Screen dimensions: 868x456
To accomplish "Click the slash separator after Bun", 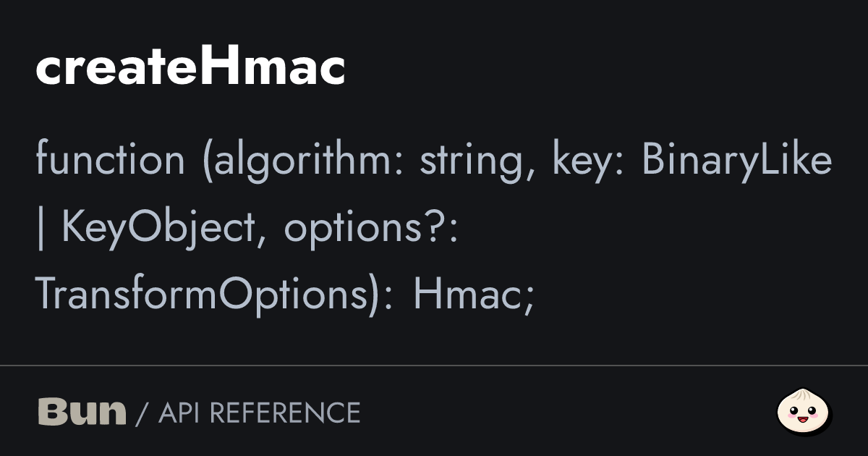I will point(142,413).
